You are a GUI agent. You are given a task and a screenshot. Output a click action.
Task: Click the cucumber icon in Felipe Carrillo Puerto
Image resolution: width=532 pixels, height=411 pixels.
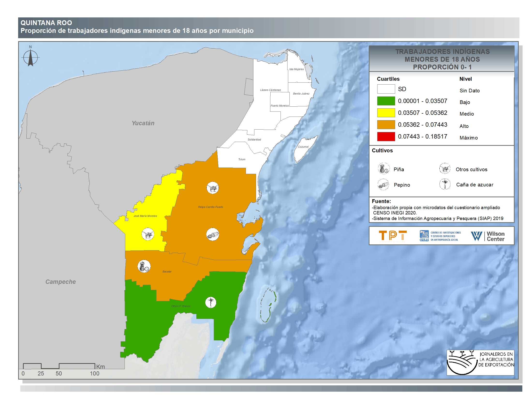point(213,235)
